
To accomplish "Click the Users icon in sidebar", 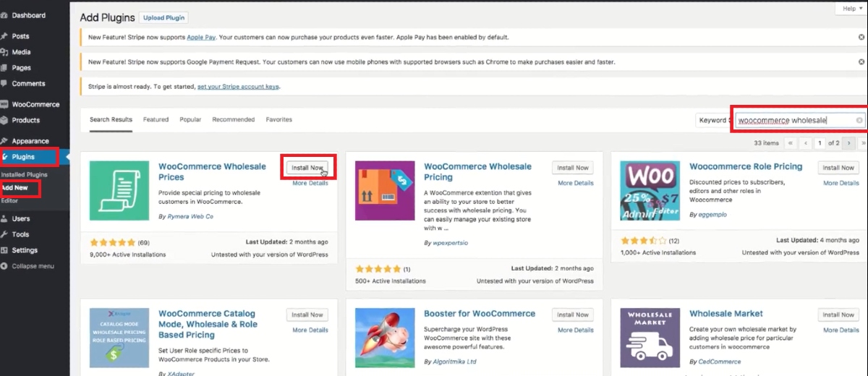I will 4,218.
